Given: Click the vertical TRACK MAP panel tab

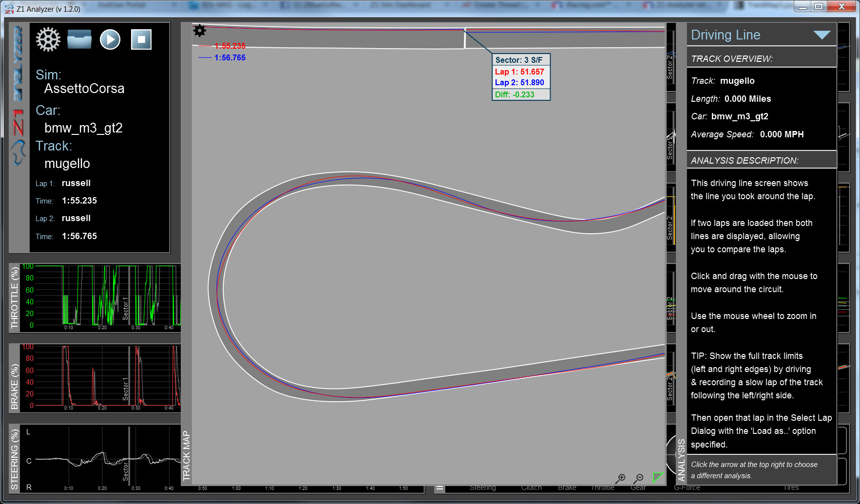Looking at the screenshot, I should [186, 455].
